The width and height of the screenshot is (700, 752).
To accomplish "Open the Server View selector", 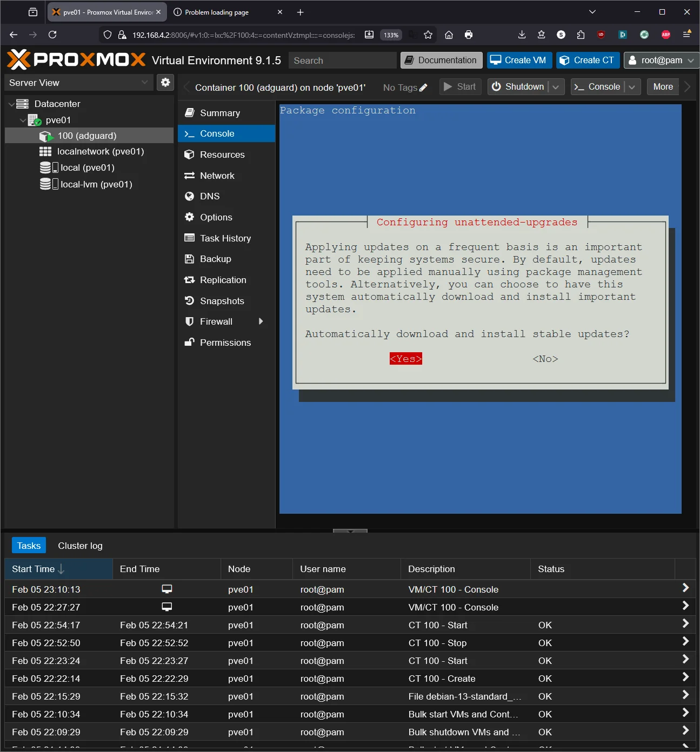I will pos(78,82).
